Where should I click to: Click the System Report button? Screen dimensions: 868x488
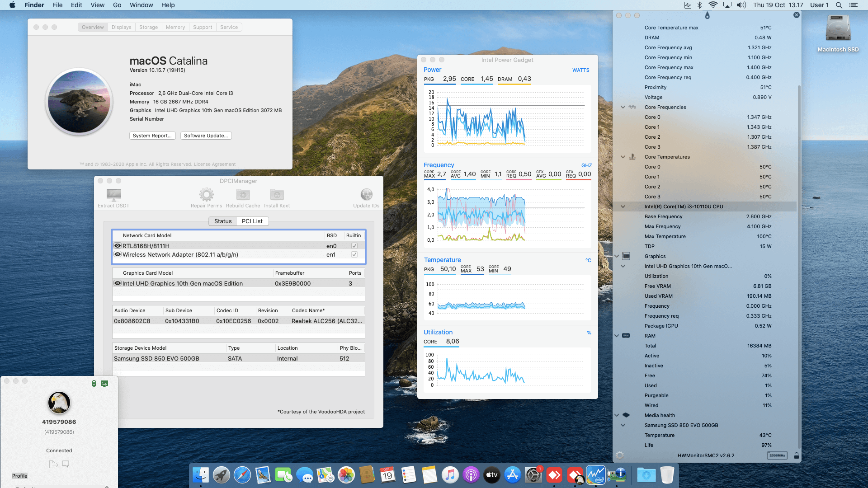point(152,136)
